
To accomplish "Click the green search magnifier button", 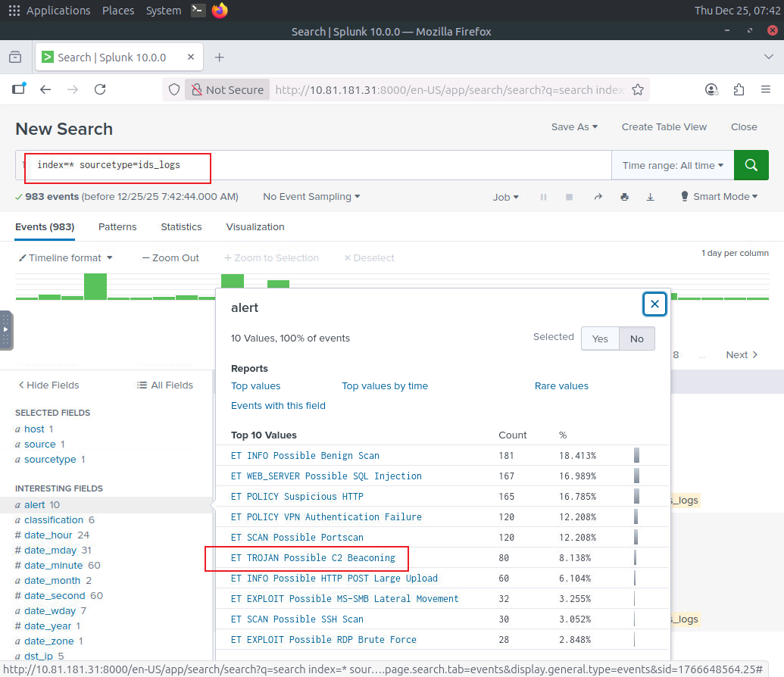I will click(x=751, y=165).
